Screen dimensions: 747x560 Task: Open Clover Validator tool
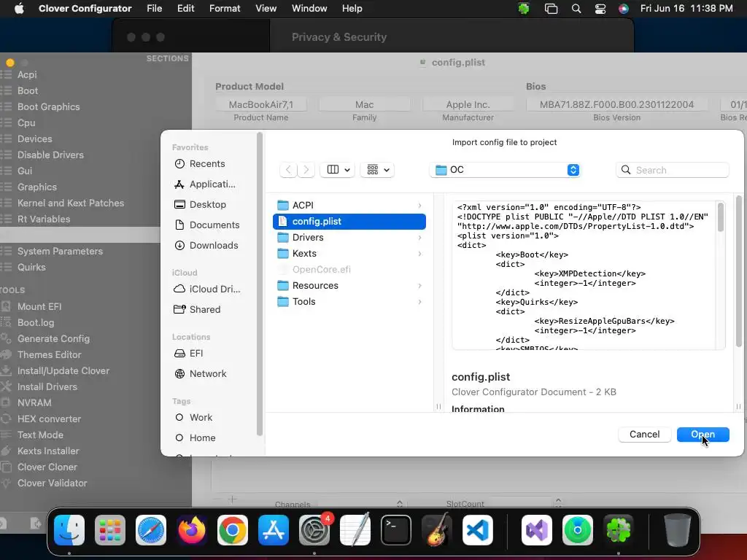(53, 483)
